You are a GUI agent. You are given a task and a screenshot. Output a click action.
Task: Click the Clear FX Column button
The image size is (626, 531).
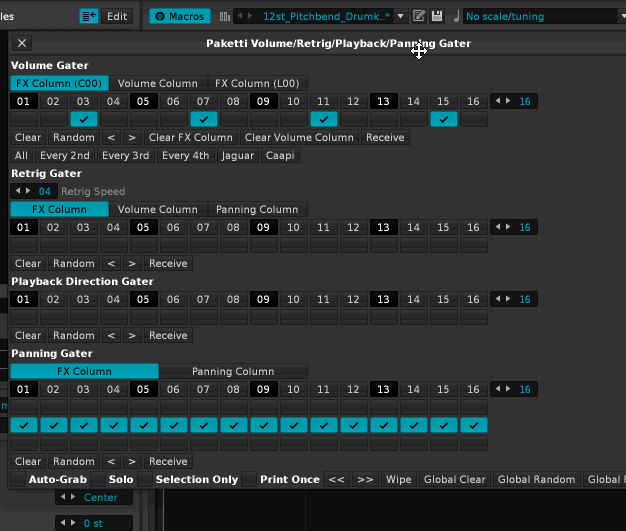(x=190, y=138)
